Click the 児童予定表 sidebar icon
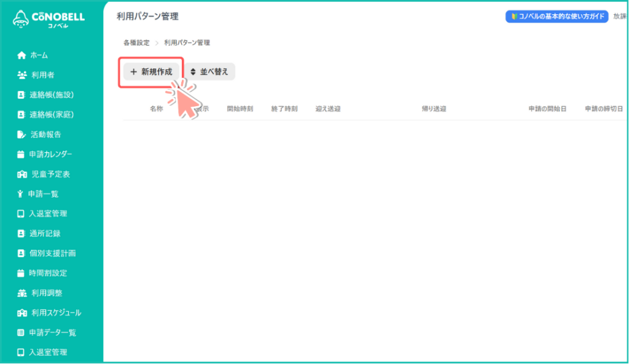629x364 pixels. tap(21, 174)
